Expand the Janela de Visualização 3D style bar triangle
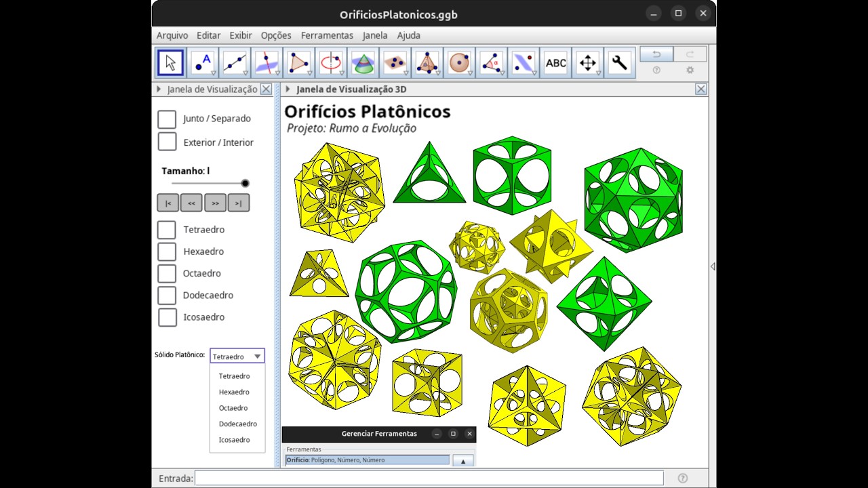Screen dimensions: 868x488 288,89
